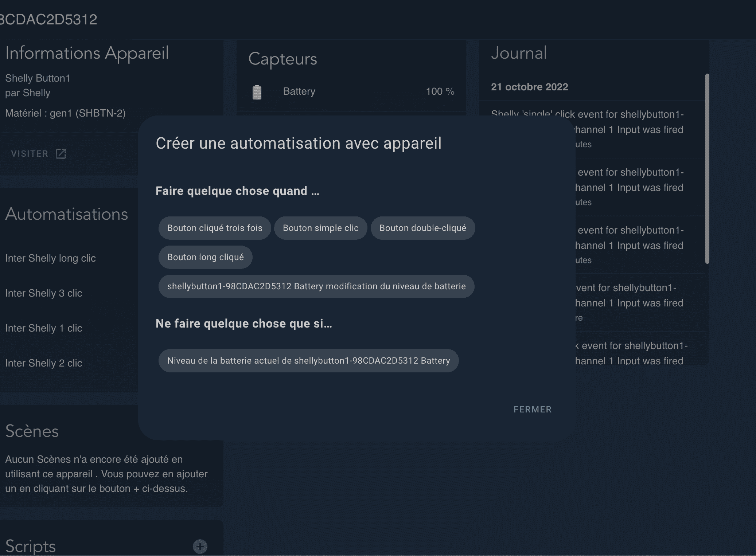Open the 'Inter Shelly long clic' automation

pyautogui.click(x=50, y=258)
